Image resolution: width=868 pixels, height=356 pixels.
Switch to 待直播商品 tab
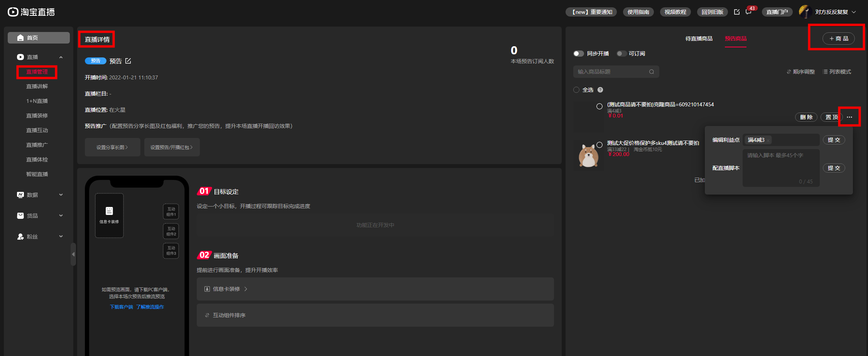point(699,39)
